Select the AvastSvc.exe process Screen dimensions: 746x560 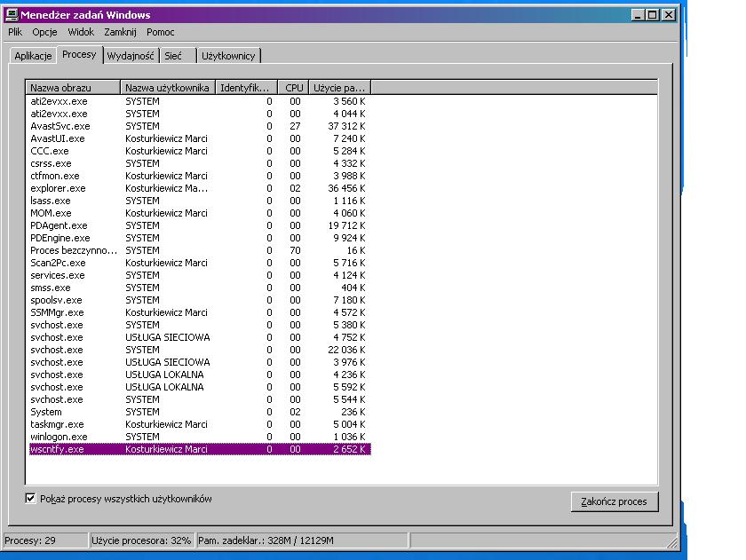200,126
